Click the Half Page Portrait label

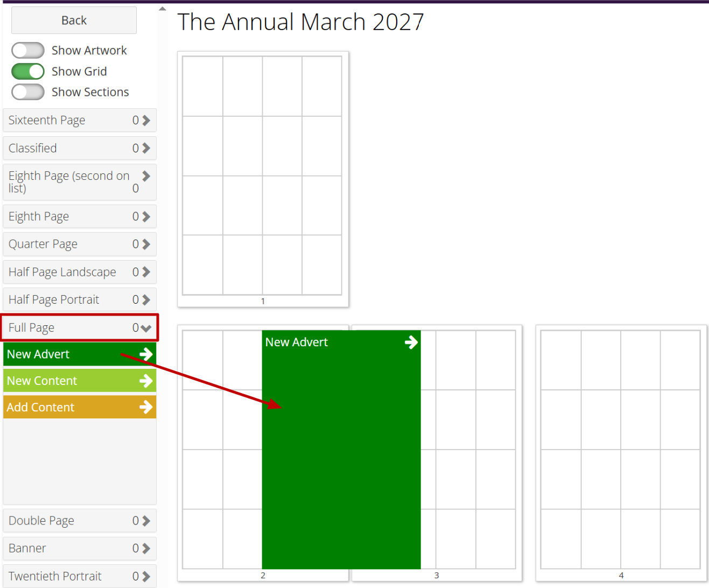pyautogui.click(x=54, y=299)
